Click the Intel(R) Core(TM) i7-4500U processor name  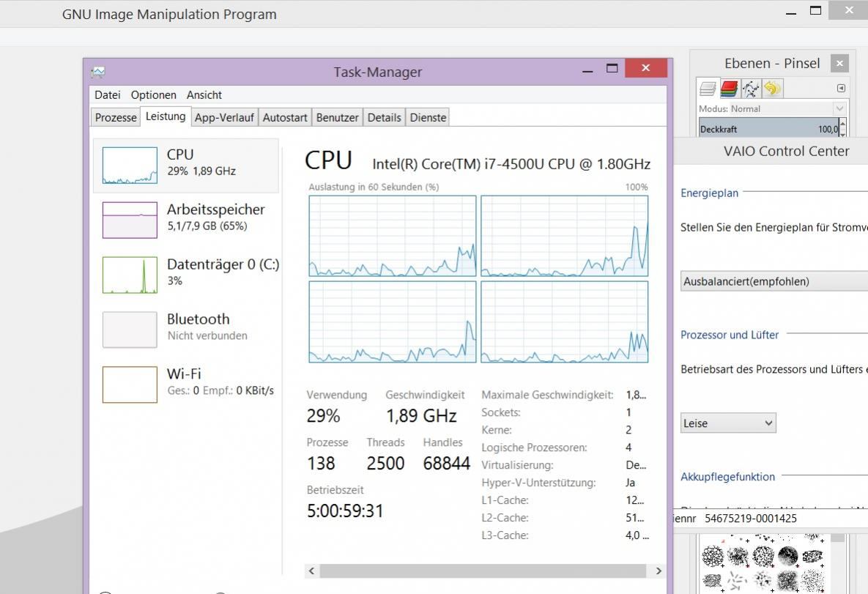point(511,164)
